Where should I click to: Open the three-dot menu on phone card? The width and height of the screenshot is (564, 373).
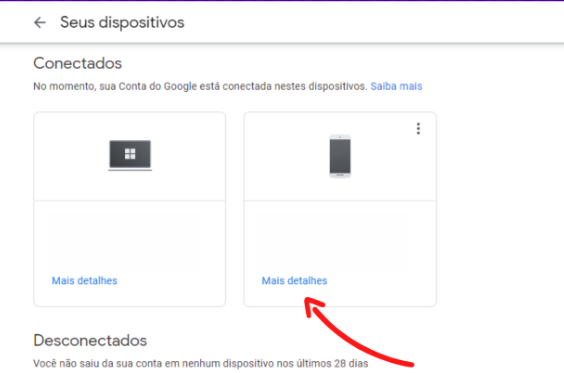tap(418, 128)
